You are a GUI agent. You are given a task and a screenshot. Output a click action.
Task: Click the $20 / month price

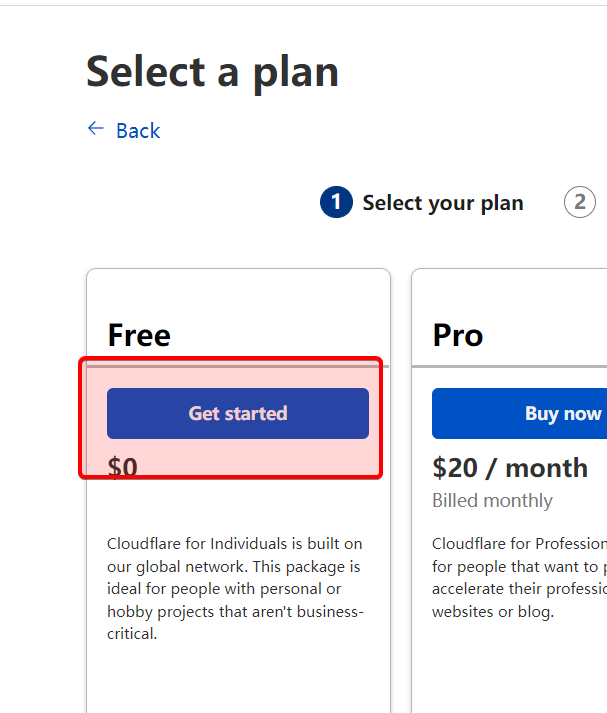[x=510, y=467]
